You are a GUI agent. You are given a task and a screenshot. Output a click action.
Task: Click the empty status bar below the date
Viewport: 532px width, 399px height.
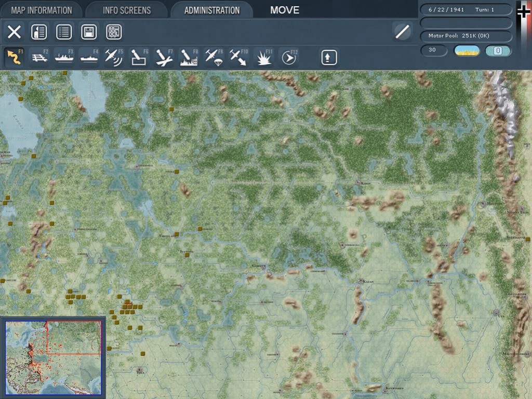pyautogui.click(x=466, y=23)
